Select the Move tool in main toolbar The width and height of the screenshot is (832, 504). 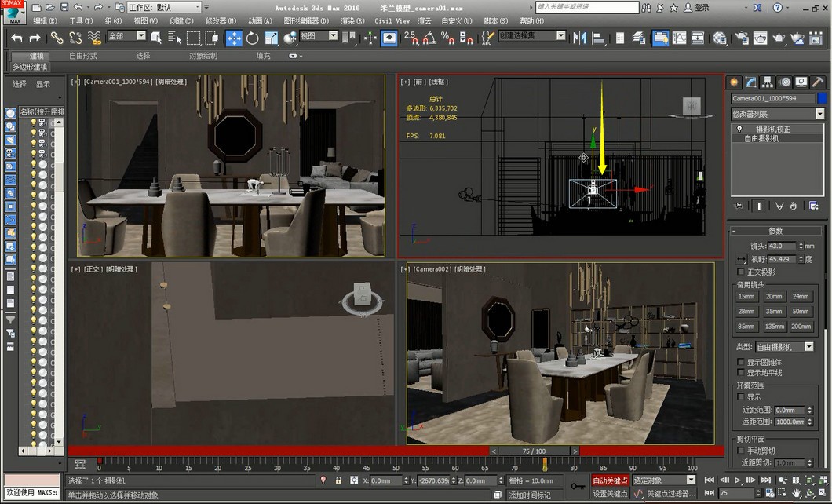pos(234,38)
